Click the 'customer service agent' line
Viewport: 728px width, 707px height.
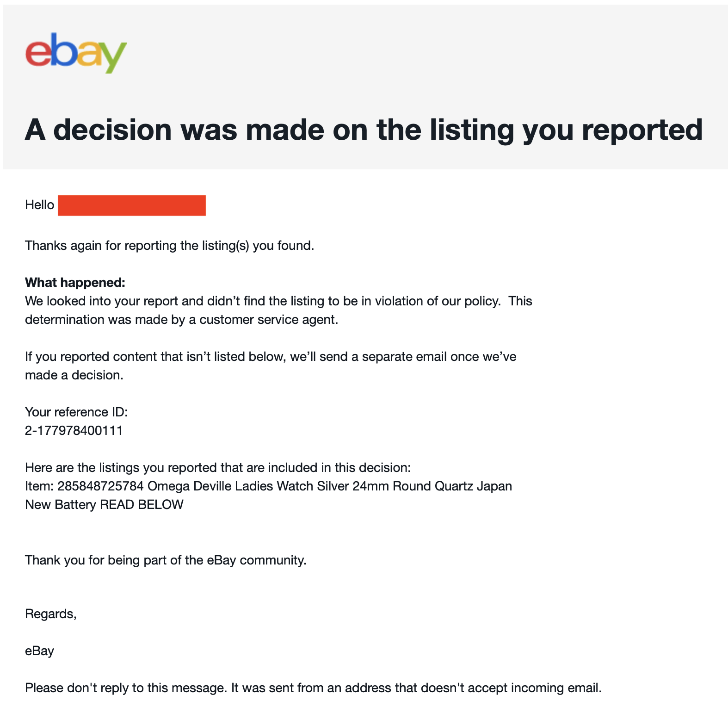pyautogui.click(x=181, y=320)
